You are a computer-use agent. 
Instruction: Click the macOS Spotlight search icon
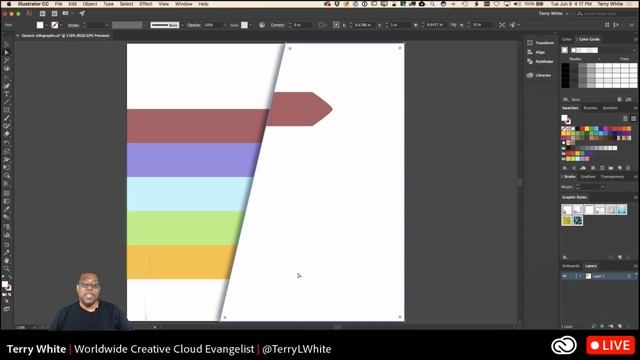(x=432, y=4)
